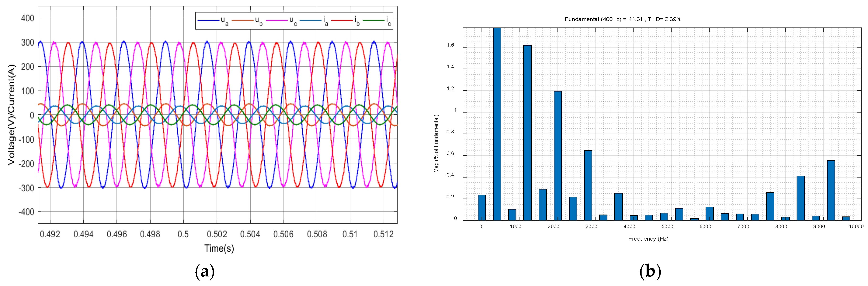This screenshot has height=286, width=868.
Task: Click the blue u_a legend line swatch
Action: pyautogui.click(x=208, y=21)
